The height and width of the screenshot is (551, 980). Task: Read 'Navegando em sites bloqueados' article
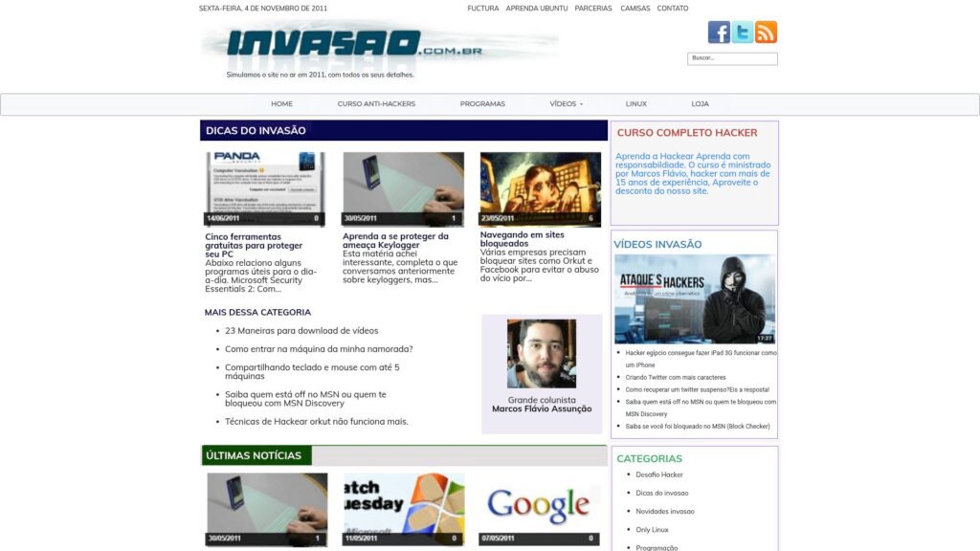(x=523, y=239)
